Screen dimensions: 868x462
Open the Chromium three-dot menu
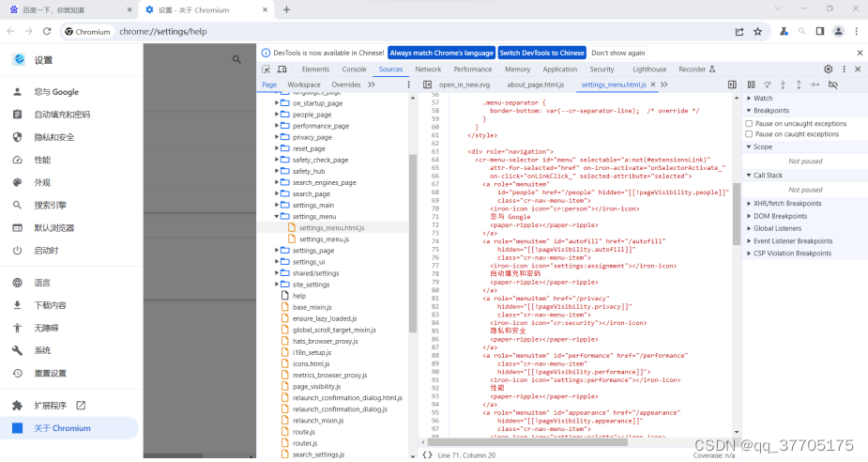[857, 32]
